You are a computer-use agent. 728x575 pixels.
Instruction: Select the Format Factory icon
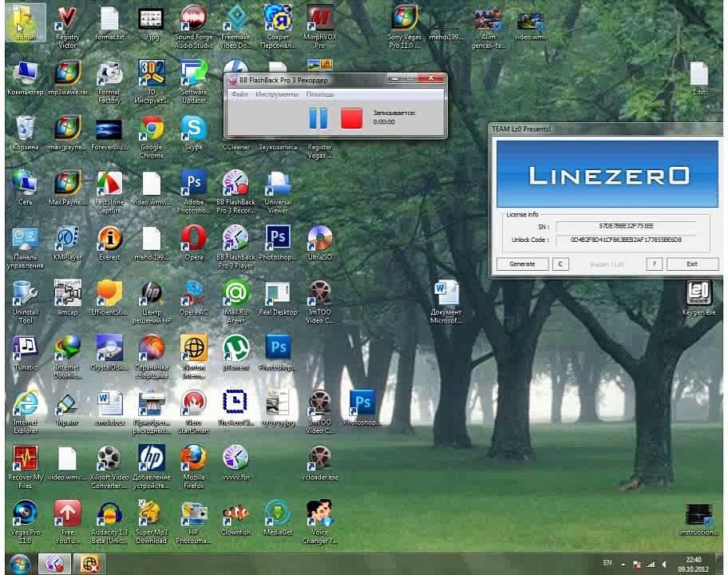[109, 83]
